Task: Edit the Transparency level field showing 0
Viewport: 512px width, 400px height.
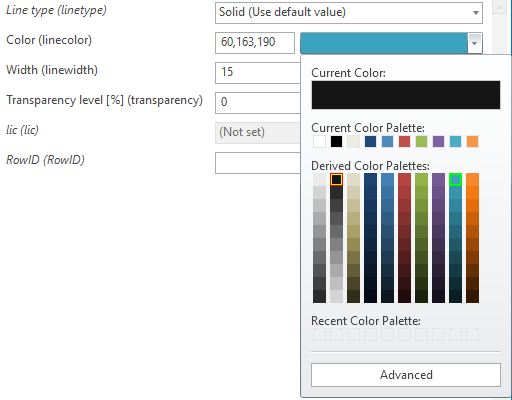Action: click(258, 102)
